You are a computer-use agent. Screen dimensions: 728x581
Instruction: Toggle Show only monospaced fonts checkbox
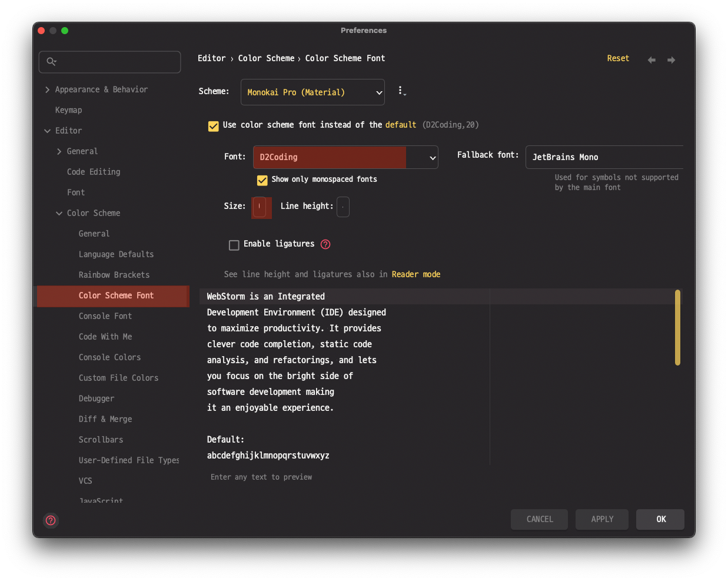(262, 180)
